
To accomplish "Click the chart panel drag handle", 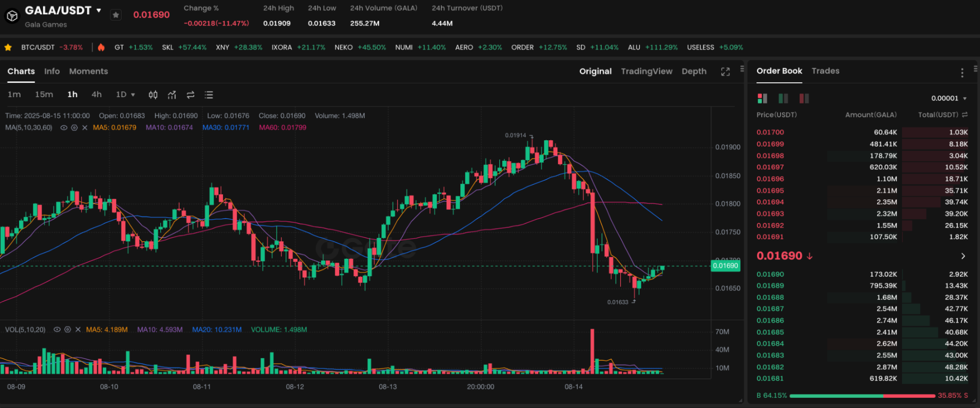I will [742, 69].
